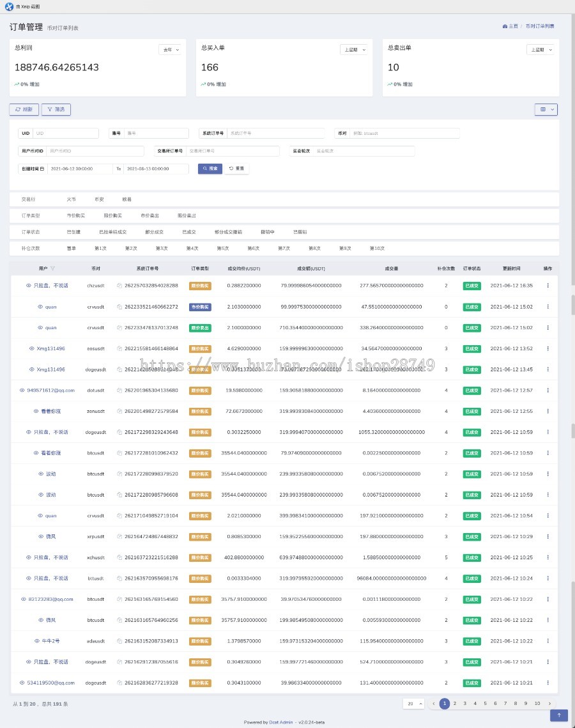Click the filter funnel icon in 用户 header
Image resolution: width=575 pixels, height=728 pixels.
[x=53, y=268]
